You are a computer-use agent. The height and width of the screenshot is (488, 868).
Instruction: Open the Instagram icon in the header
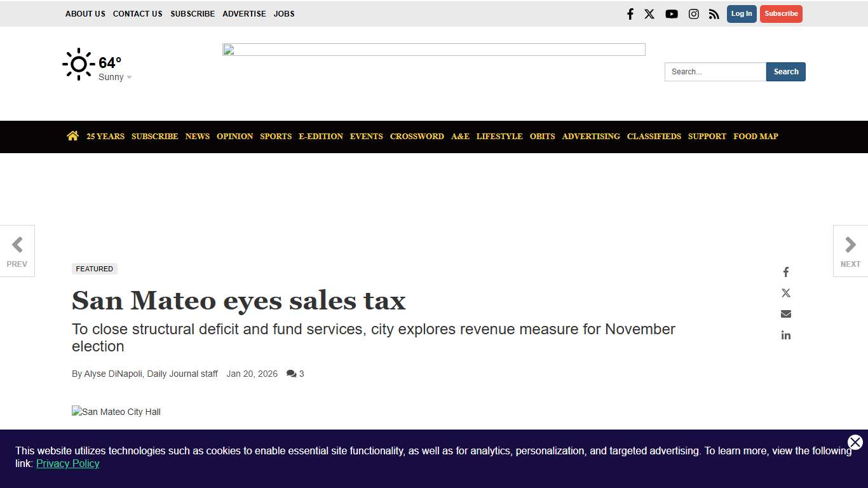pos(693,13)
